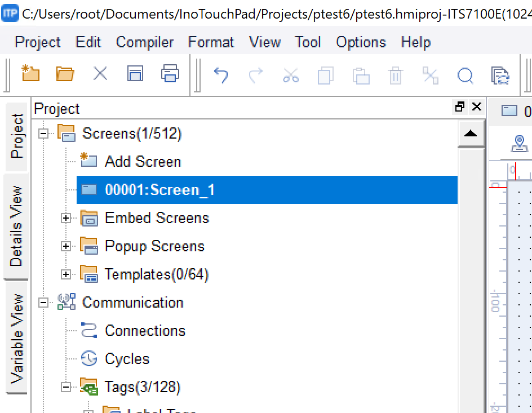Click the scroll-up arrow in Project panel
The height and width of the screenshot is (413, 532).
click(x=471, y=134)
